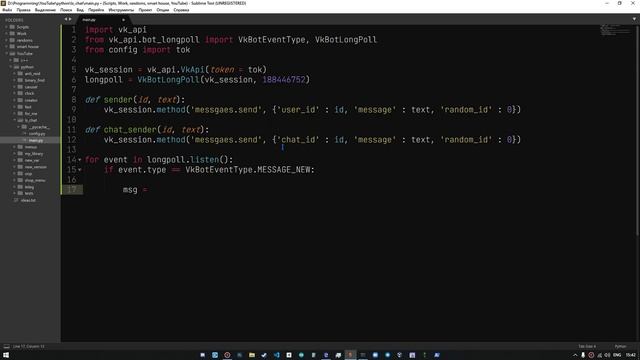Open the Файл menu
Image resolution: width=640 pixels, height=360 pixels.
tap(7, 10)
